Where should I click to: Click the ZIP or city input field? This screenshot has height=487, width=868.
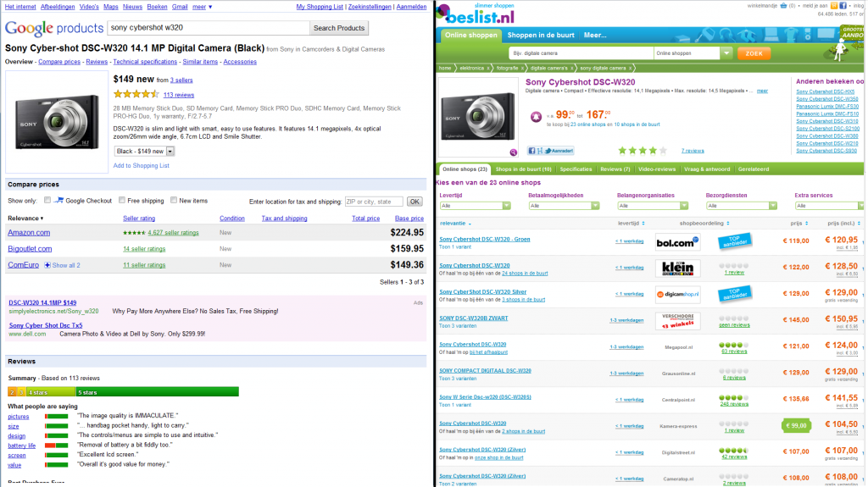coord(373,202)
